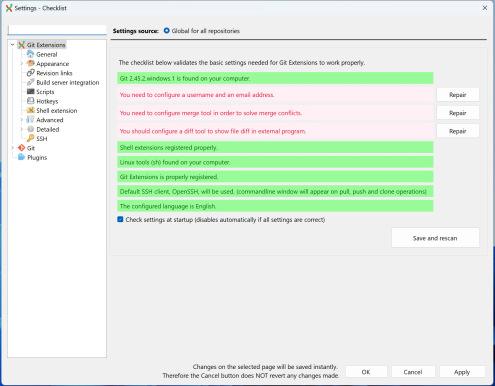The image size is (495, 386).
Task: Click Git Extensions is properly registered message
Action: [275, 177]
